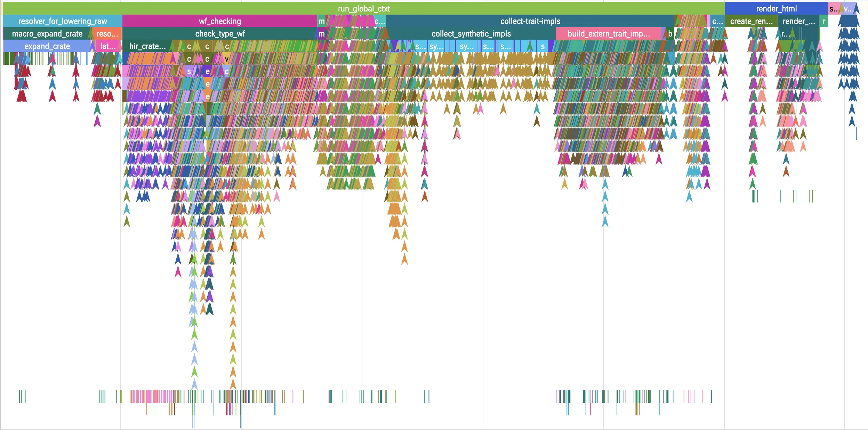Click the pink 's...' frame after render_html
This screenshot has height=430, width=868.
[x=834, y=8]
